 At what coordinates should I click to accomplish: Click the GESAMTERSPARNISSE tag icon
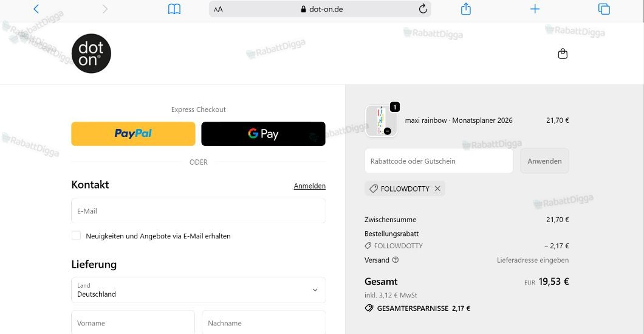(369, 308)
